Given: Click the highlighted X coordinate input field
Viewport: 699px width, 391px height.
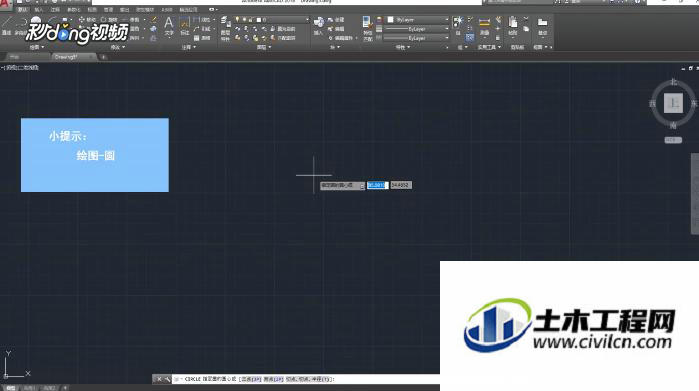Looking at the screenshot, I should 377,185.
